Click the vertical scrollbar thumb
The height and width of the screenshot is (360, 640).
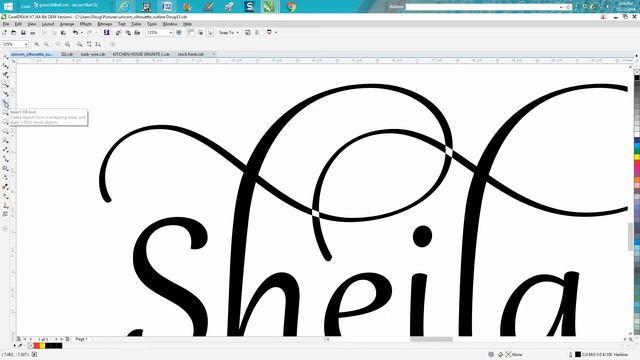631,237
